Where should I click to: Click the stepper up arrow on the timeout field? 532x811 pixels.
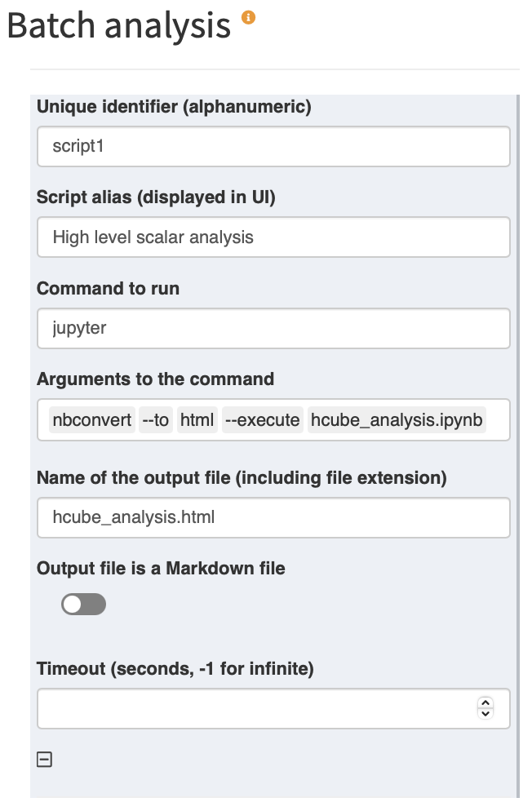[485, 703]
